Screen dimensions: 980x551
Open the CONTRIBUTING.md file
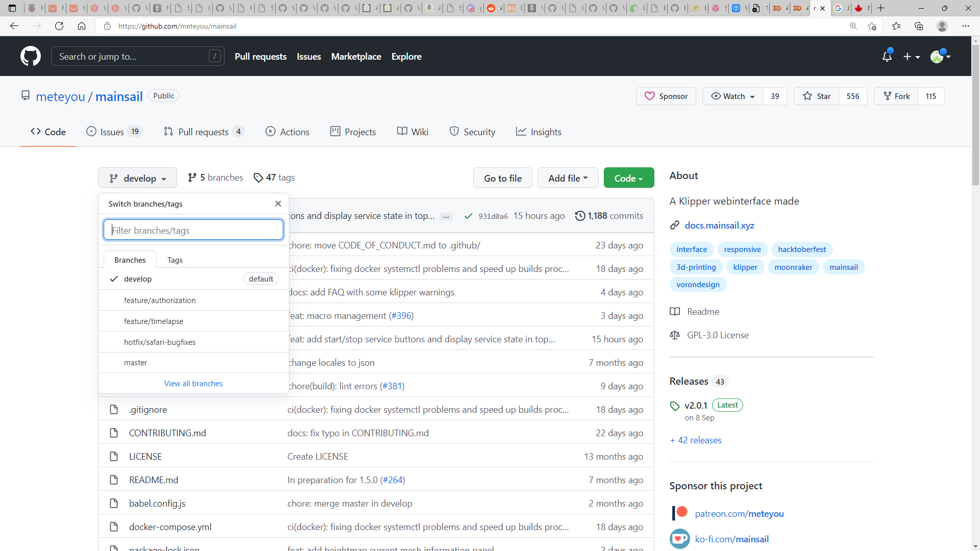click(167, 433)
